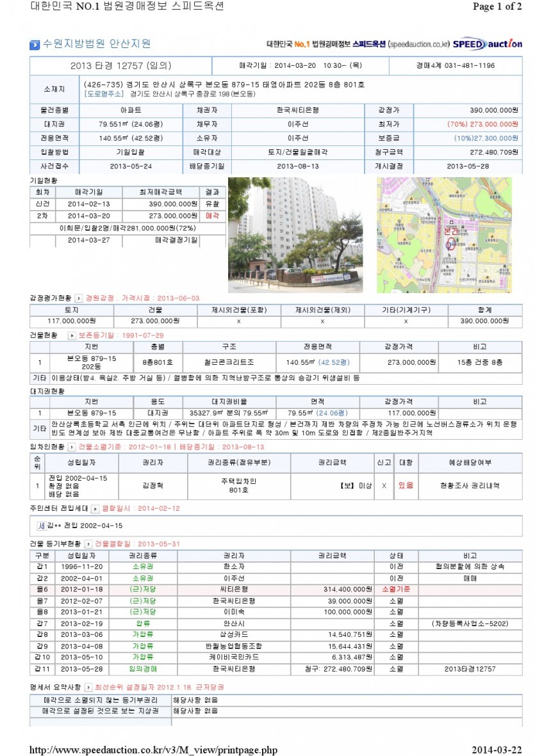Screen dimensions: 535x756
Task: Click the 감정가 value 390,000,000원 at top
Action: 494,110
